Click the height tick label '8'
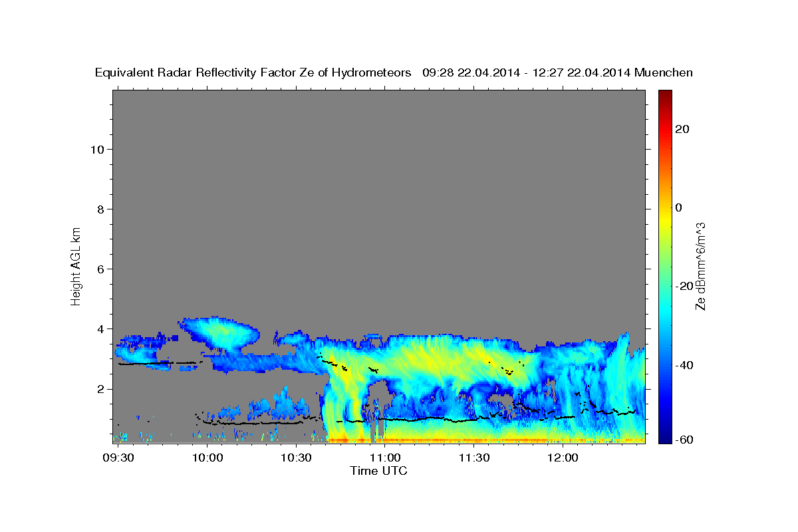Screen dimensions: 798x532 click(100, 209)
